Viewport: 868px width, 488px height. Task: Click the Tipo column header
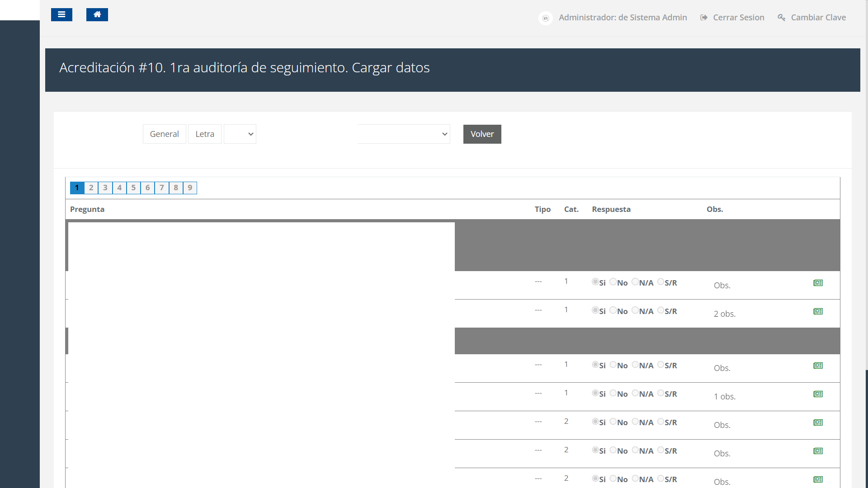pos(542,209)
